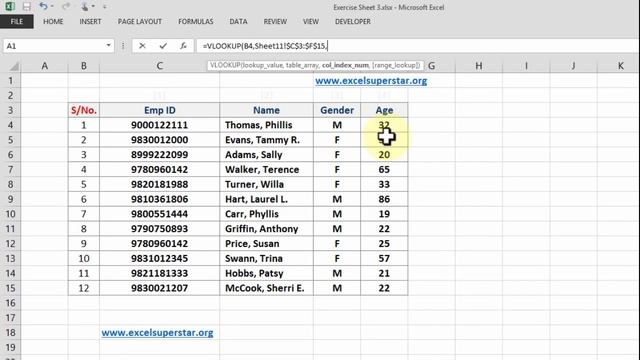The width and height of the screenshot is (640, 360).
Task: Click the age 65 cell
Action: pyautogui.click(x=384, y=169)
